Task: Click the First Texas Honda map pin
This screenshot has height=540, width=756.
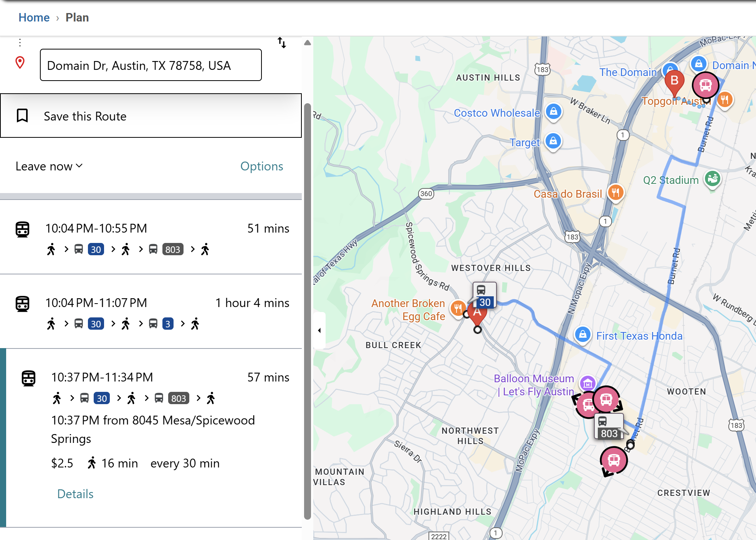Action: coord(582,335)
